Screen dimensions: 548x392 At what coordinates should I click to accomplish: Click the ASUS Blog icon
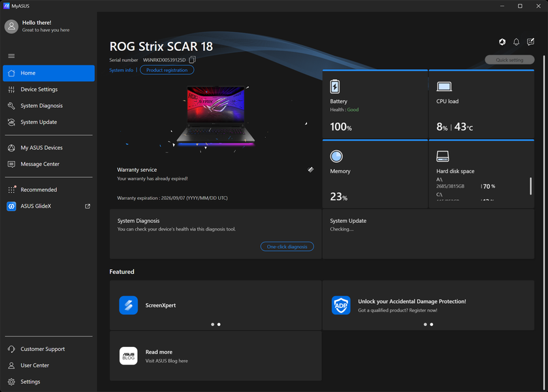128,356
